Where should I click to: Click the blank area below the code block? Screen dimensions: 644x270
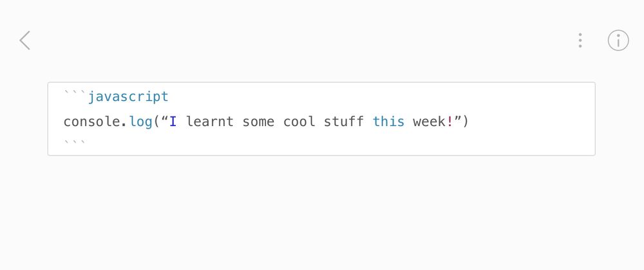pyautogui.click(x=322, y=212)
